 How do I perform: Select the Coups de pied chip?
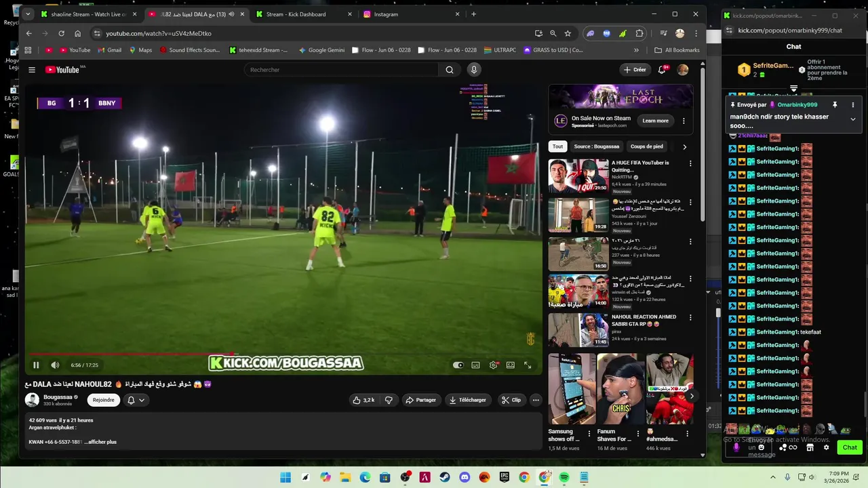647,146
